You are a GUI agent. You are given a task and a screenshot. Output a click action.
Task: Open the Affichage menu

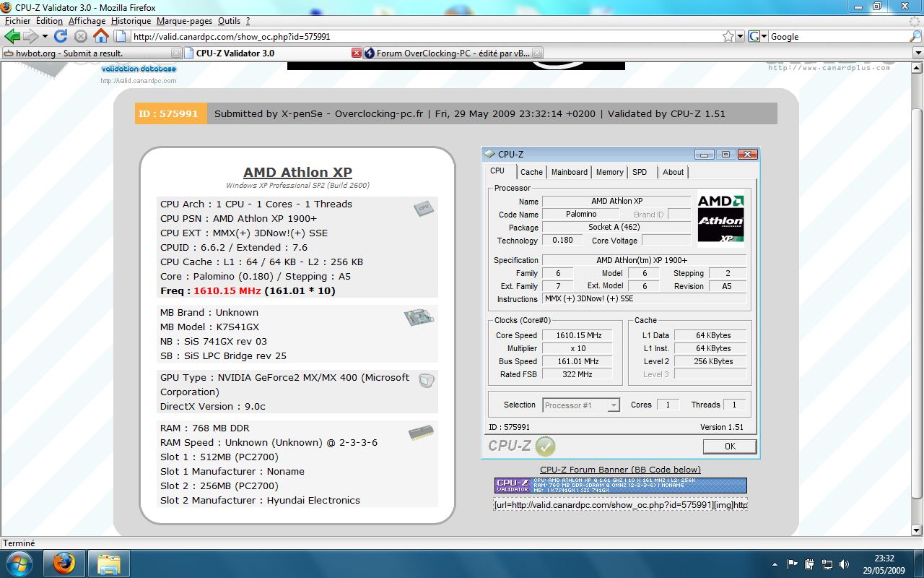tap(87, 21)
